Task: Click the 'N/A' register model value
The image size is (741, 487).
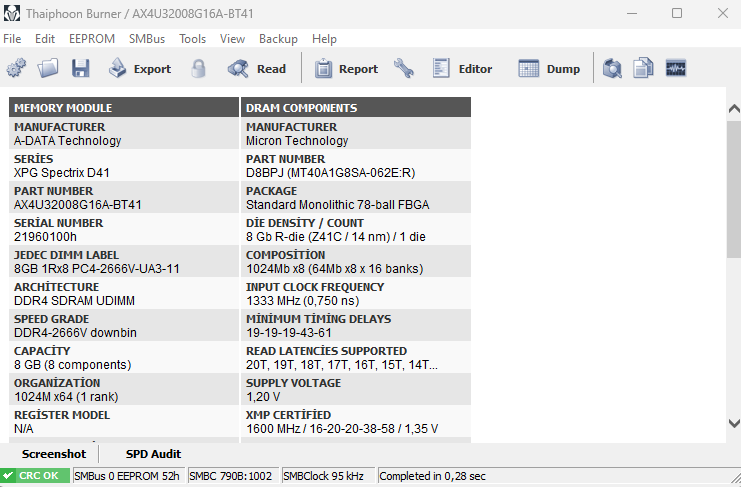Action: click(x=24, y=429)
